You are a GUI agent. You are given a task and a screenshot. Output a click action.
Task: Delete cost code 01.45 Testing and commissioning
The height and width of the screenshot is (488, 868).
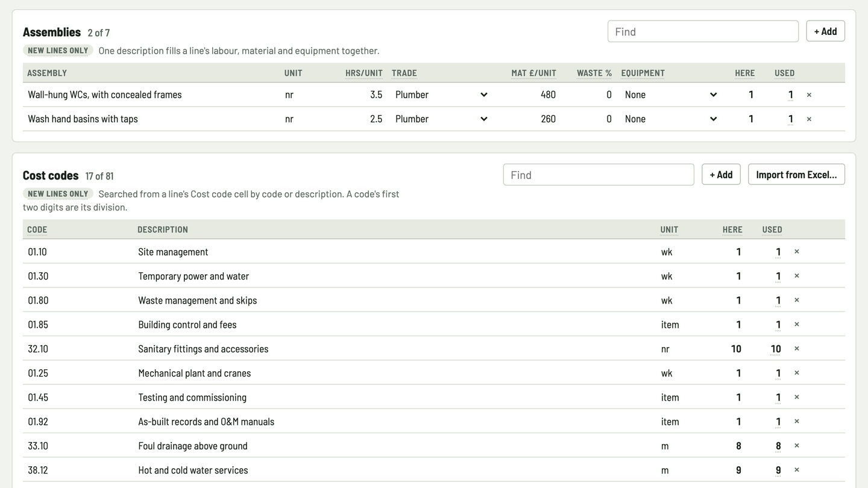[x=796, y=397]
